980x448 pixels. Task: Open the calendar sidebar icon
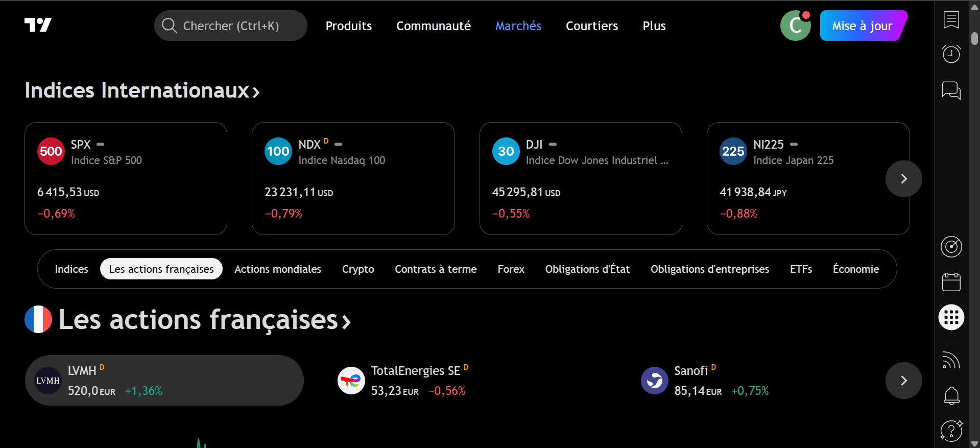[951, 282]
